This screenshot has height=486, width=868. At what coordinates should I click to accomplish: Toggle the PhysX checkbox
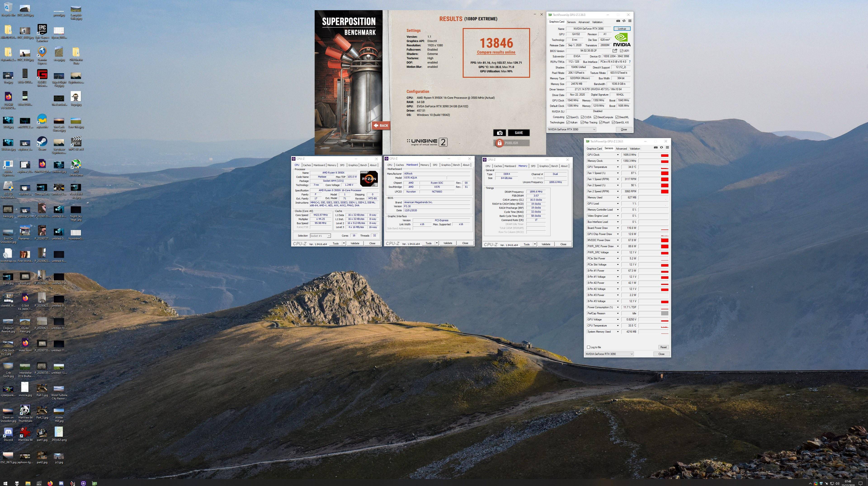[x=600, y=122]
